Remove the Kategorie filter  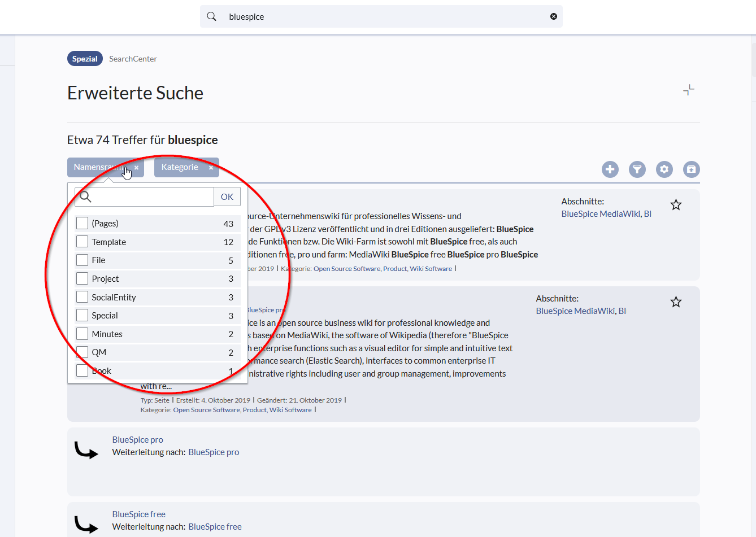point(211,168)
